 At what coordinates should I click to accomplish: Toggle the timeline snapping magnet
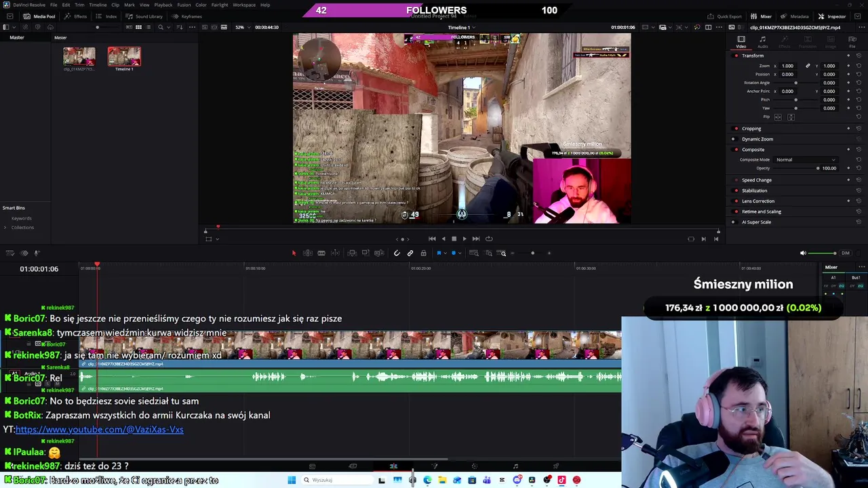[x=397, y=253]
